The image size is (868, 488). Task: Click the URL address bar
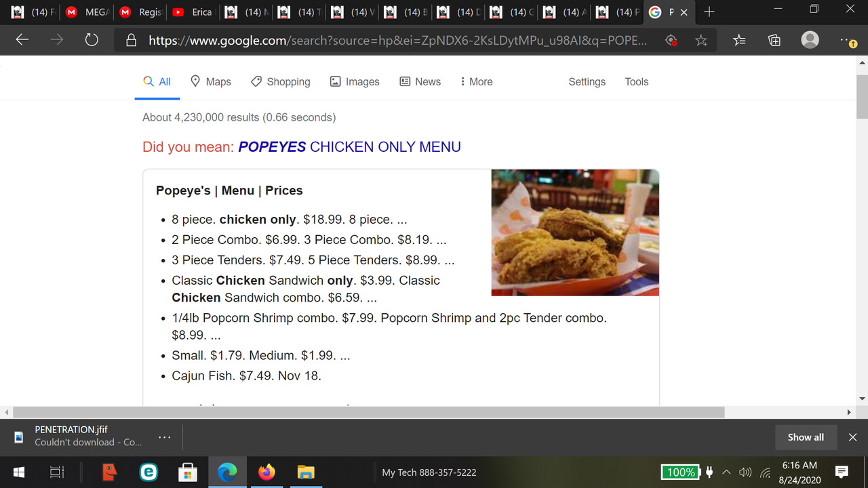(x=397, y=41)
